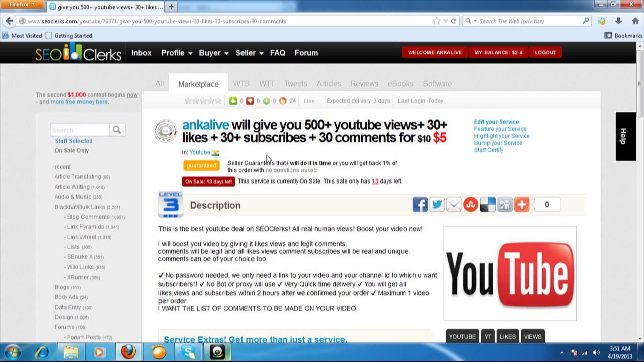644x362 pixels.
Task: Click the YouTube logo image
Action: [x=510, y=274]
